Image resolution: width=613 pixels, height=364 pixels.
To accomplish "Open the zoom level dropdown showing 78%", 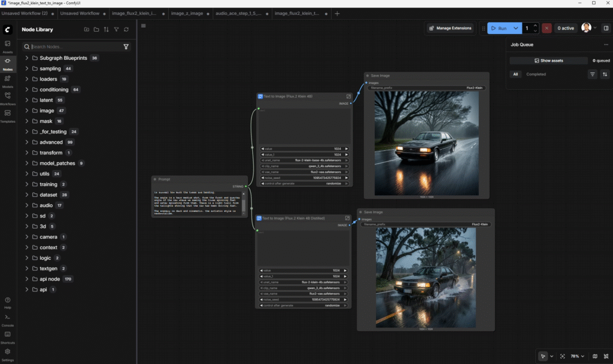I will click(x=578, y=356).
